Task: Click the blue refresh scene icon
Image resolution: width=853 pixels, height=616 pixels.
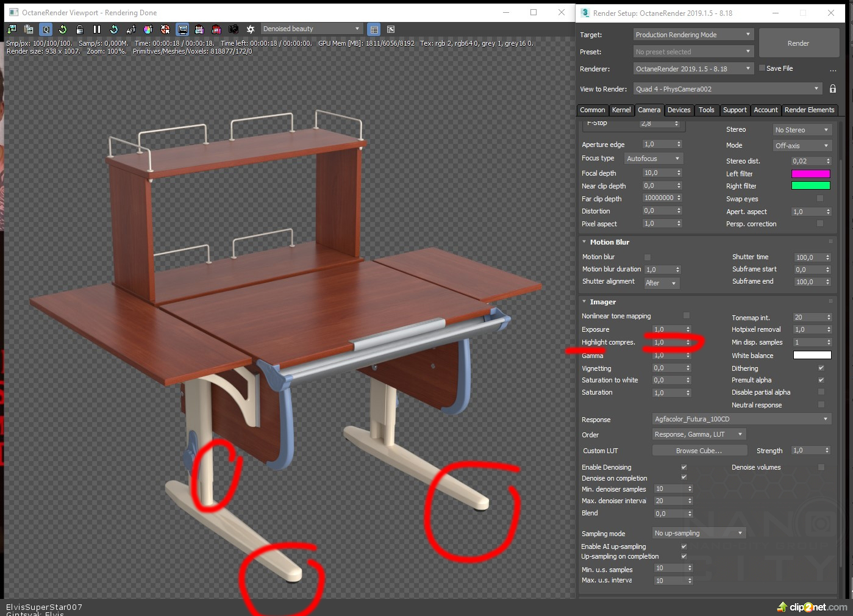Action: point(114,29)
